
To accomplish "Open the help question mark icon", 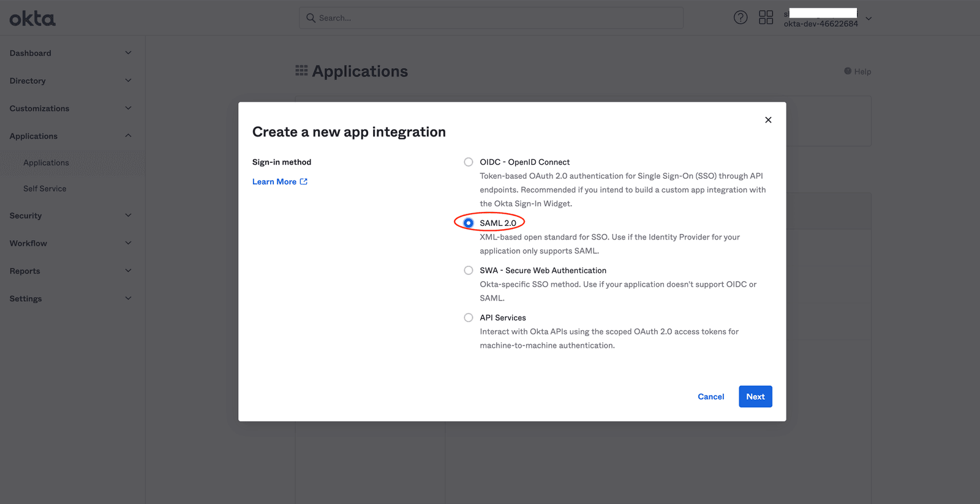I will 741,18.
